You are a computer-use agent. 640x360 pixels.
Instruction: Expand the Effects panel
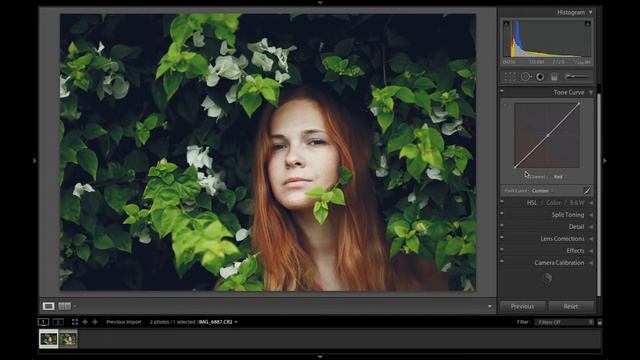tap(591, 251)
